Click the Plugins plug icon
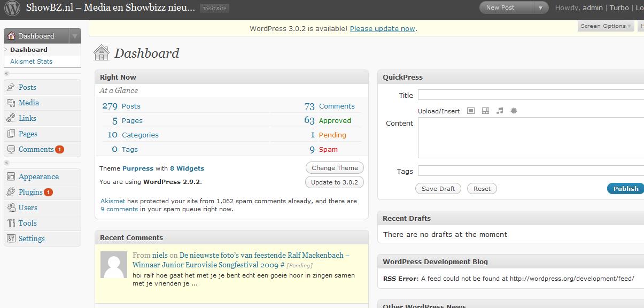The image size is (644, 308). [11, 192]
